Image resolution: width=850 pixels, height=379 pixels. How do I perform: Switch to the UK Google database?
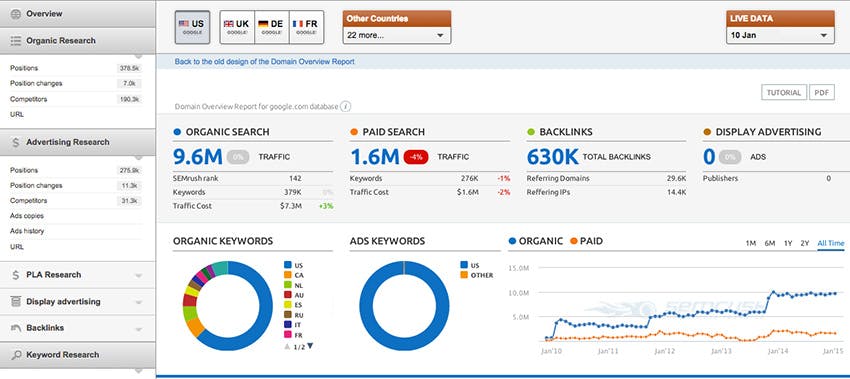pyautogui.click(x=237, y=27)
